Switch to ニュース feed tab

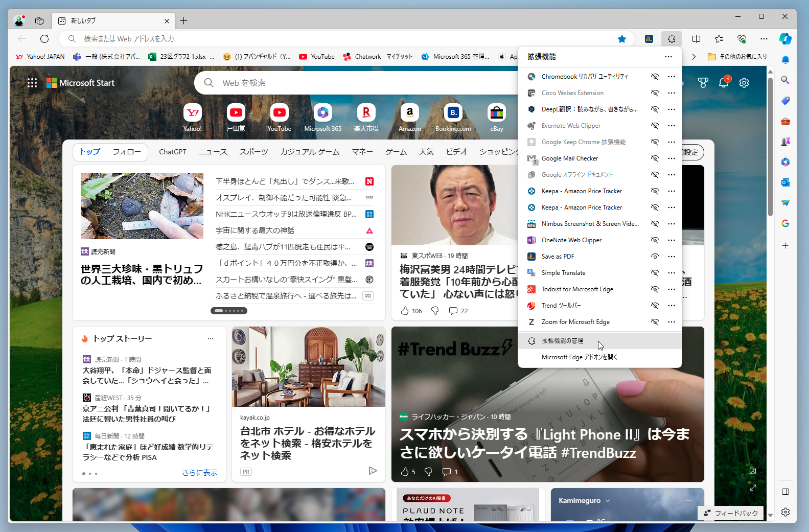pyautogui.click(x=213, y=152)
